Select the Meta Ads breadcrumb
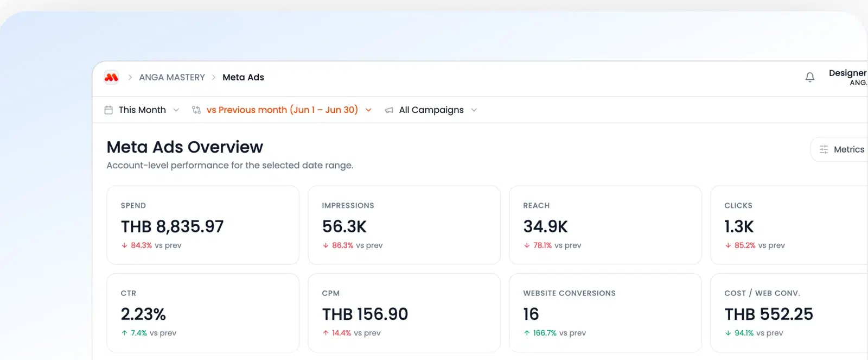The width and height of the screenshot is (868, 360). point(243,77)
